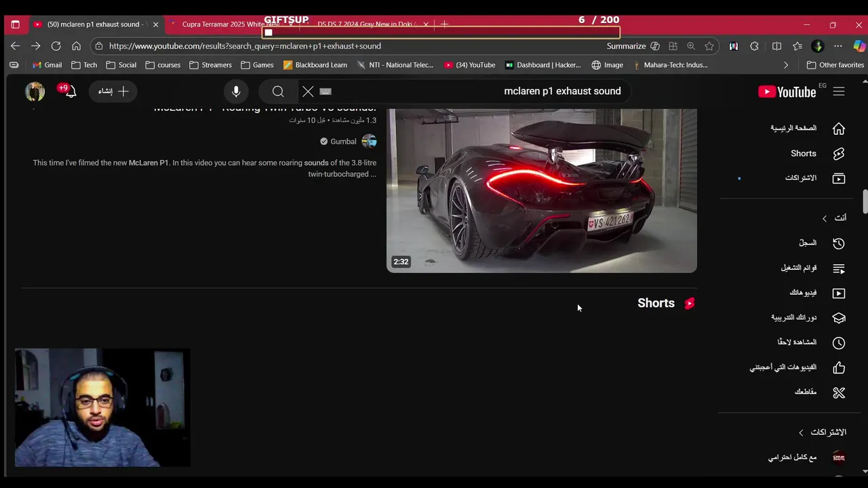The image size is (868, 488).
Task: Open the Gumbal channel link
Action: click(x=343, y=142)
